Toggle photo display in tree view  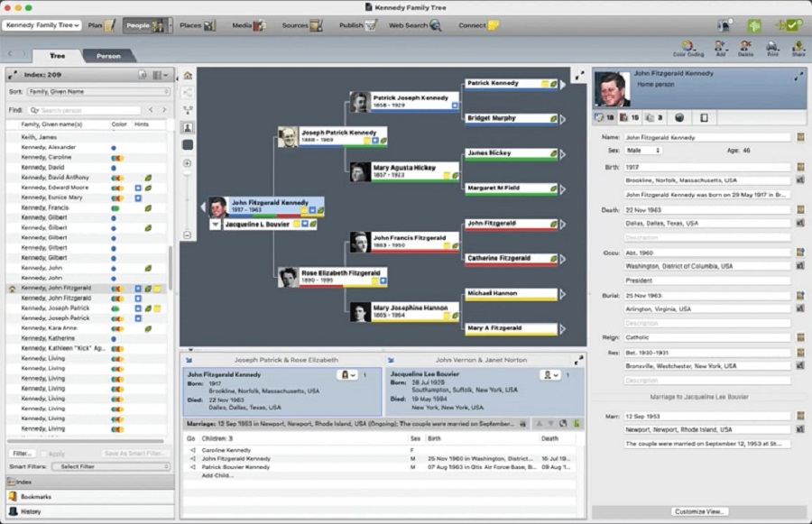[188, 128]
